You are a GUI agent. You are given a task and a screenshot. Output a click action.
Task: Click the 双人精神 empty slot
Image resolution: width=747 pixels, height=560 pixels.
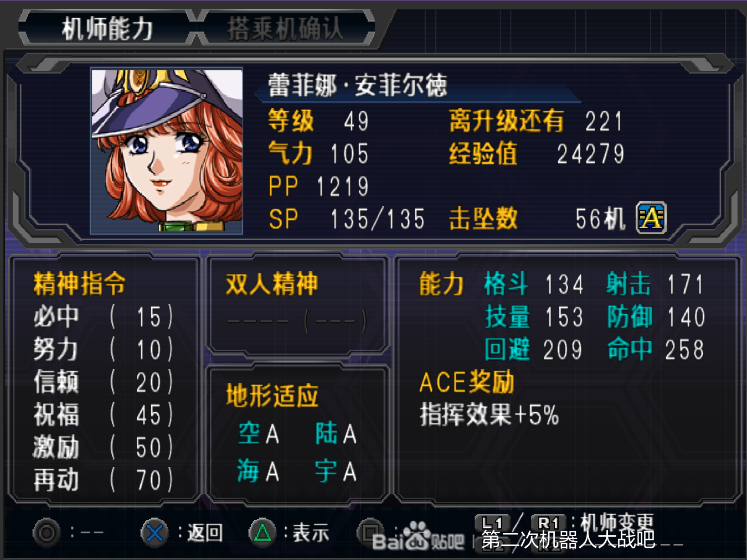click(296, 321)
